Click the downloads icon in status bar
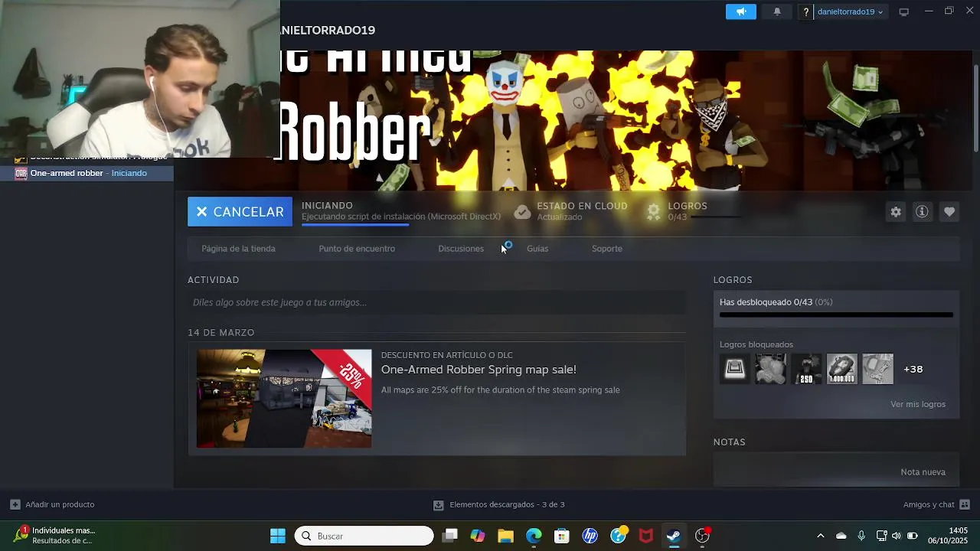The image size is (980, 551). (x=439, y=505)
